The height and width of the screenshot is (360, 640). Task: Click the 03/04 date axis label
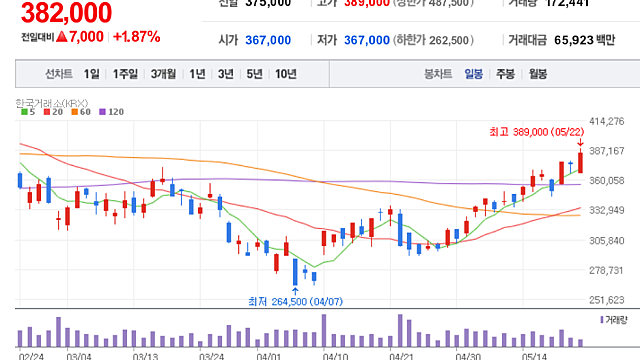point(79,356)
